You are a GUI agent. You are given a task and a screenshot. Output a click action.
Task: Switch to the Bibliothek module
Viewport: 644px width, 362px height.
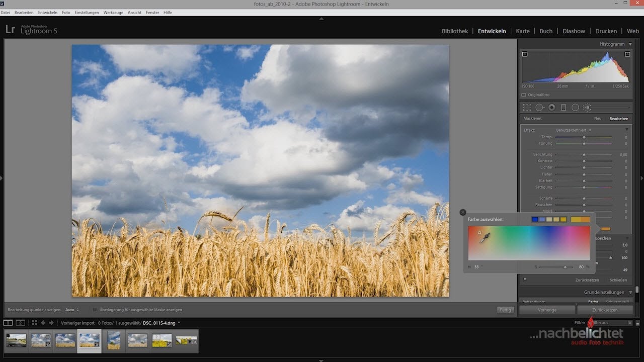(455, 31)
